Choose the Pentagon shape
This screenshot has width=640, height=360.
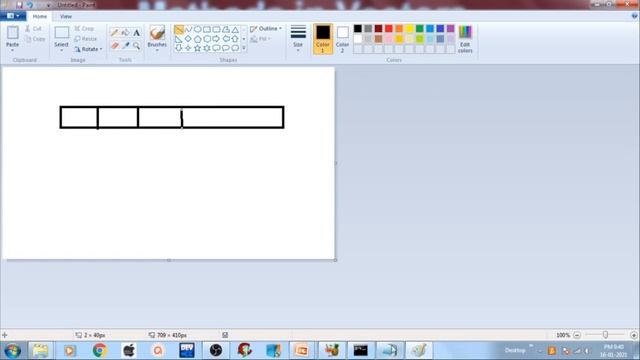click(198, 39)
